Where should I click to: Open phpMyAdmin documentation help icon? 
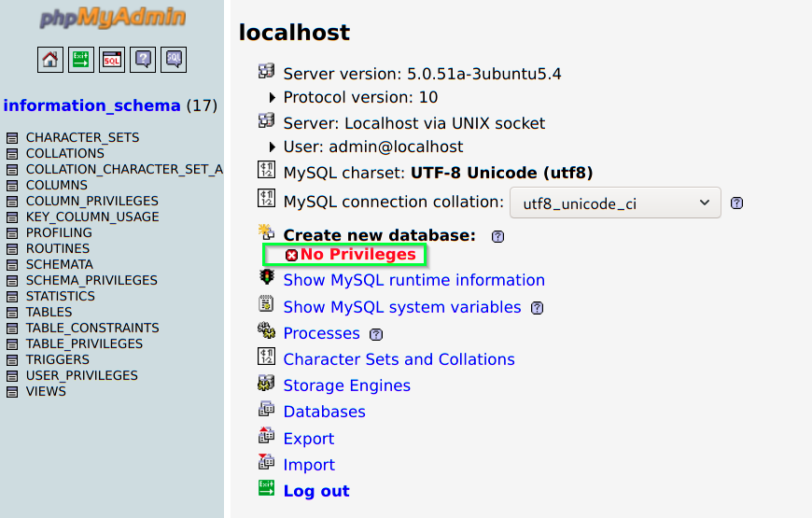pyautogui.click(x=143, y=60)
